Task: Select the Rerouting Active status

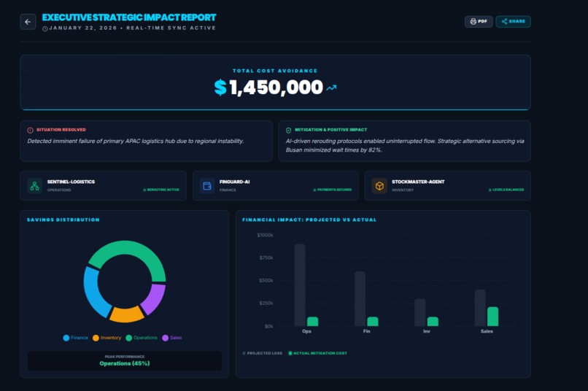Action: tap(161, 190)
